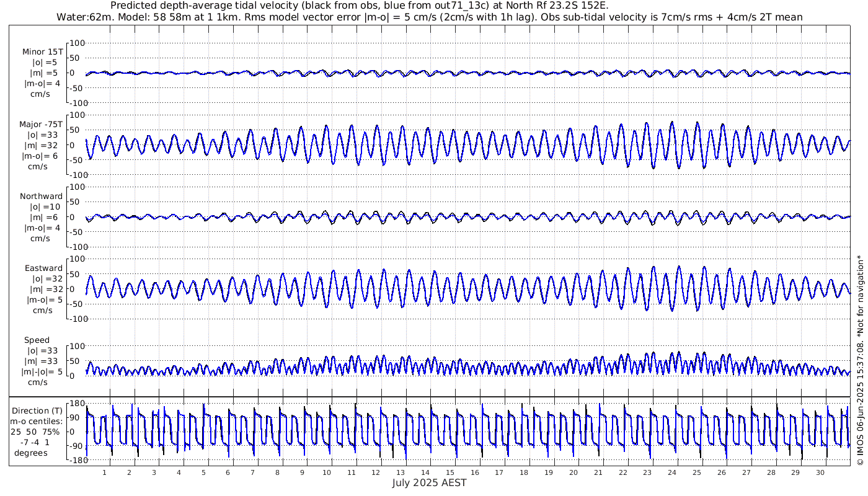The image size is (868, 496).
Task: Click the 'July 2025 AEST' axis title
Action: pos(430,482)
